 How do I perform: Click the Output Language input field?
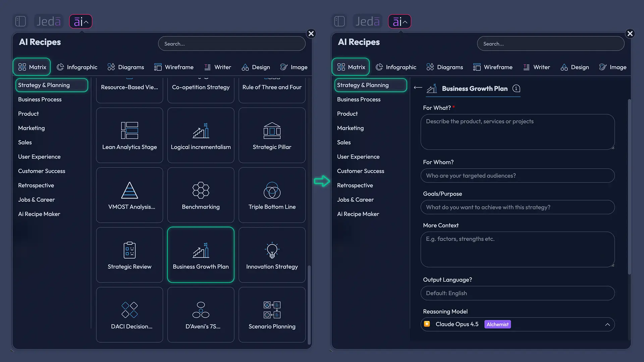(518, 293)
